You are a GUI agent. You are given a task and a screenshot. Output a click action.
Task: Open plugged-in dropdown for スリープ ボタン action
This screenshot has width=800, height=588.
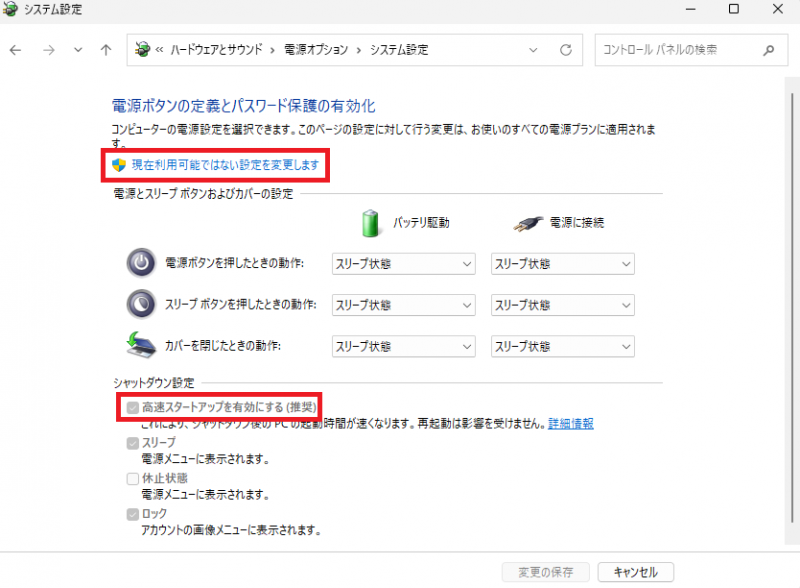(x=563, y=305)
